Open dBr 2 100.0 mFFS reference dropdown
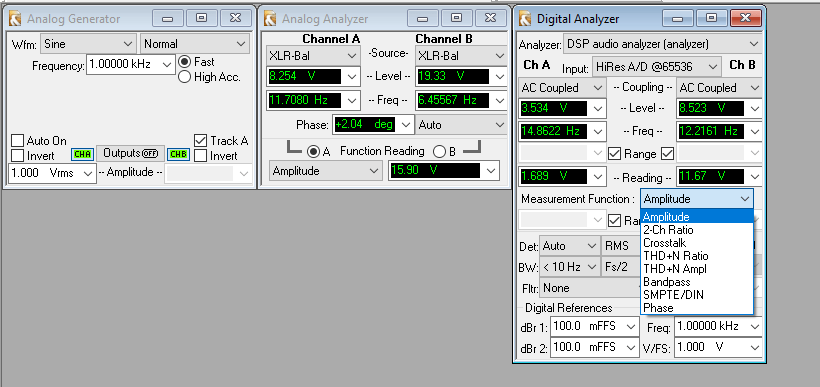 pyautogui.click(x=594, y=348)
